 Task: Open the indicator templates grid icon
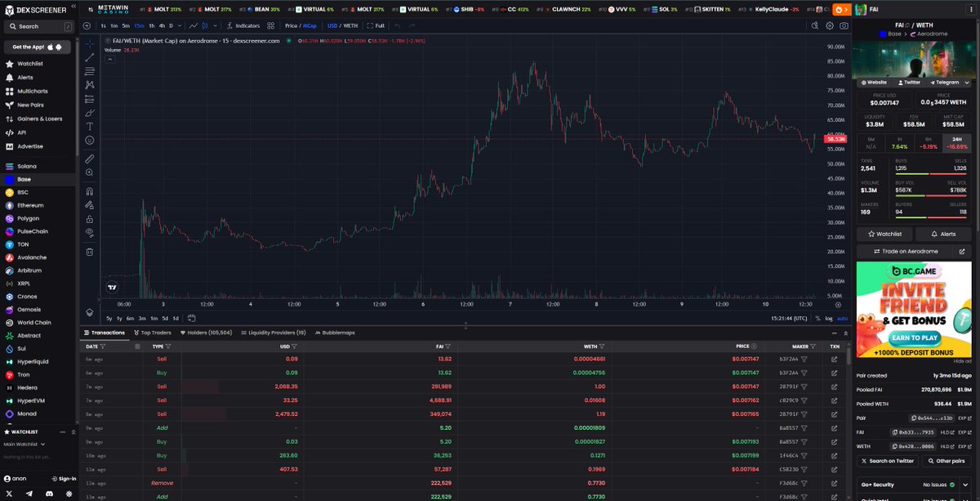click(x=270, y=25)
